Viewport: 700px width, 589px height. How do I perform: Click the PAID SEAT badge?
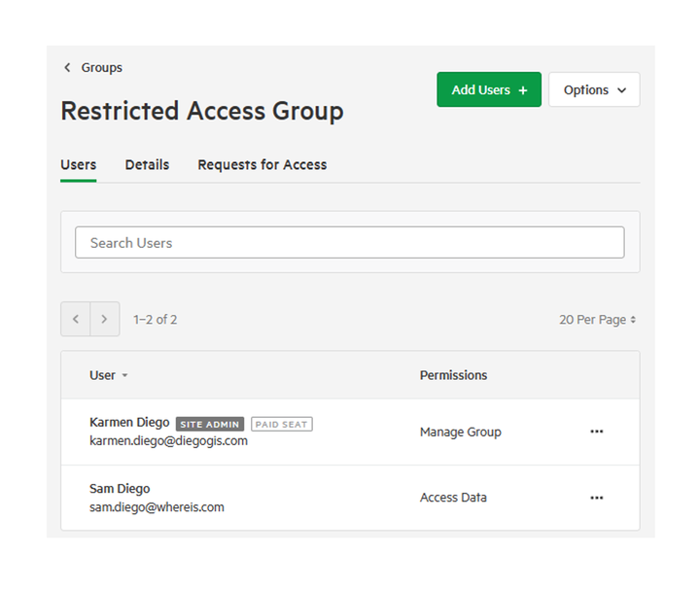(x=282, y=424)
